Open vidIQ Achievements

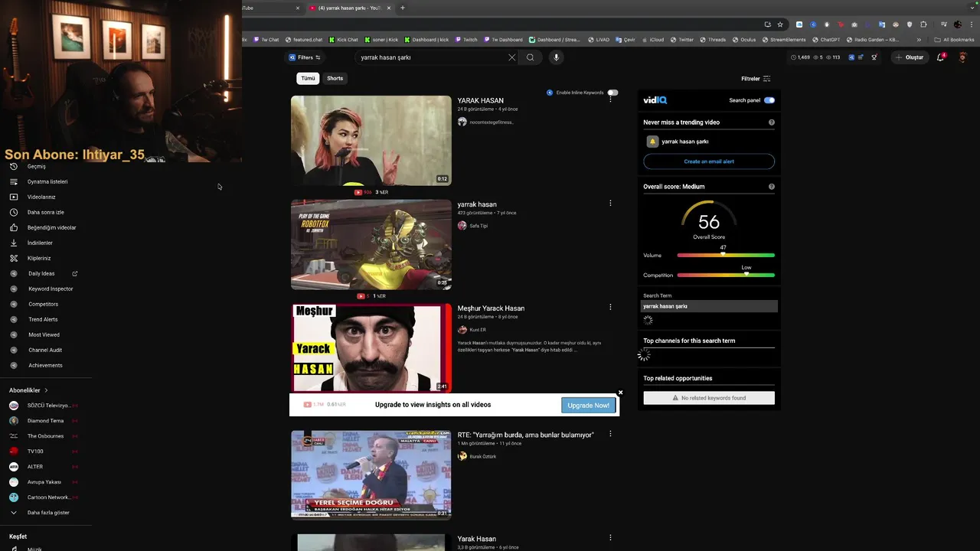click(x=45, y=365)
